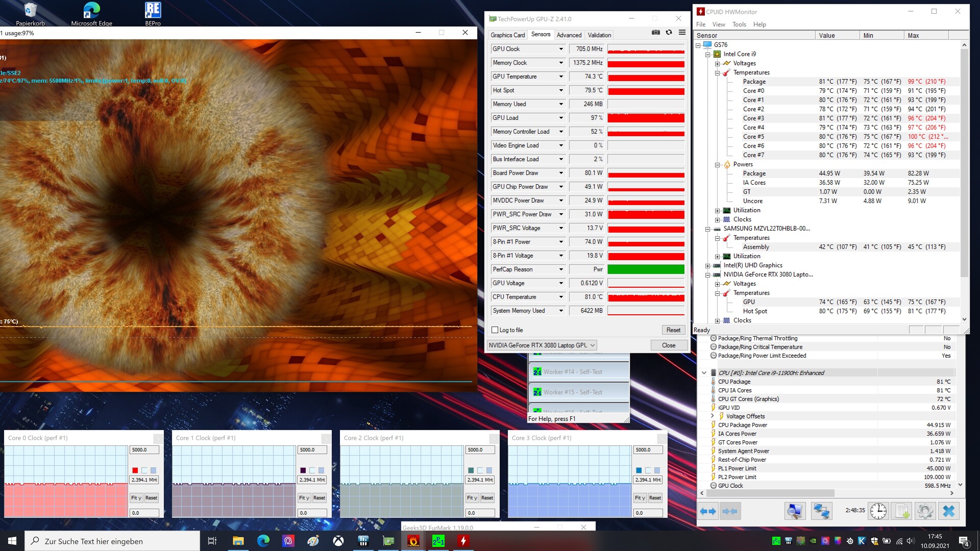
Task: Enable the Log to file checkbox
Action: tap(495, 330)
